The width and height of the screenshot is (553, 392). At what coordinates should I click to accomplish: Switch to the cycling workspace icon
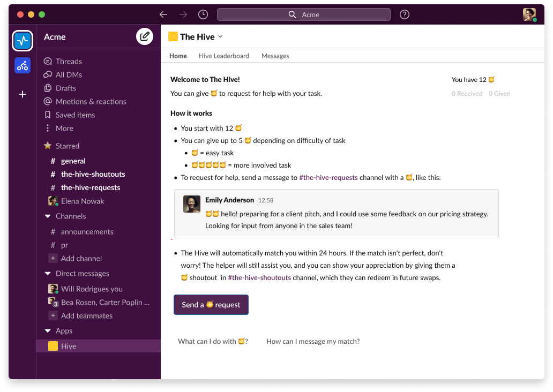click(23, 65)
